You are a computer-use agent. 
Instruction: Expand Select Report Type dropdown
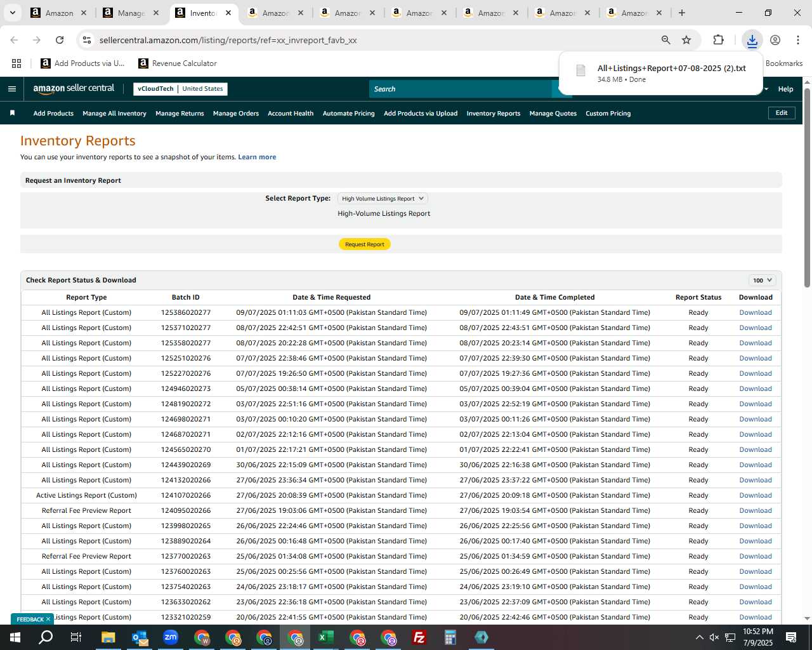[x=383, y=199]
